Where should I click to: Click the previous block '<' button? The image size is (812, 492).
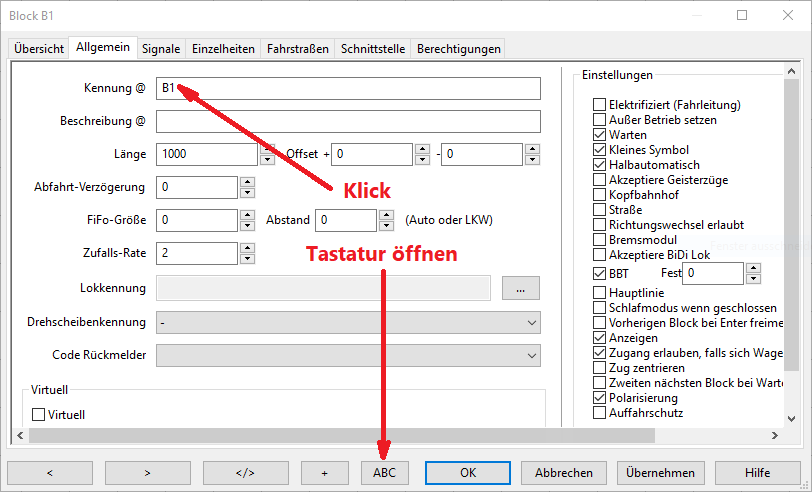(x=49, y=472)
